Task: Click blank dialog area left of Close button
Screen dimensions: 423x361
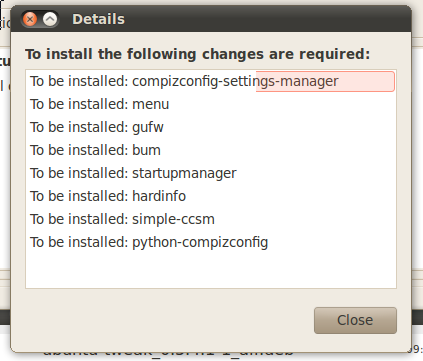Action: (x=167, y=320)
